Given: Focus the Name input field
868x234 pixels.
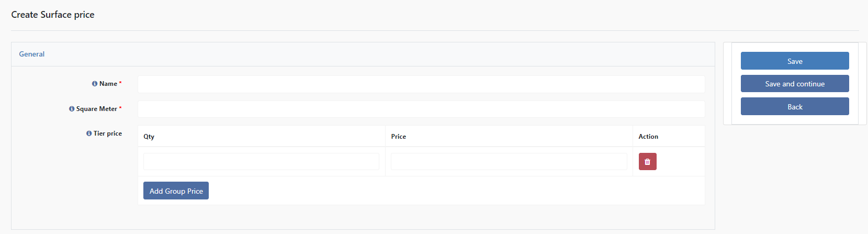Looking at the screenshot, I should 421,84.
